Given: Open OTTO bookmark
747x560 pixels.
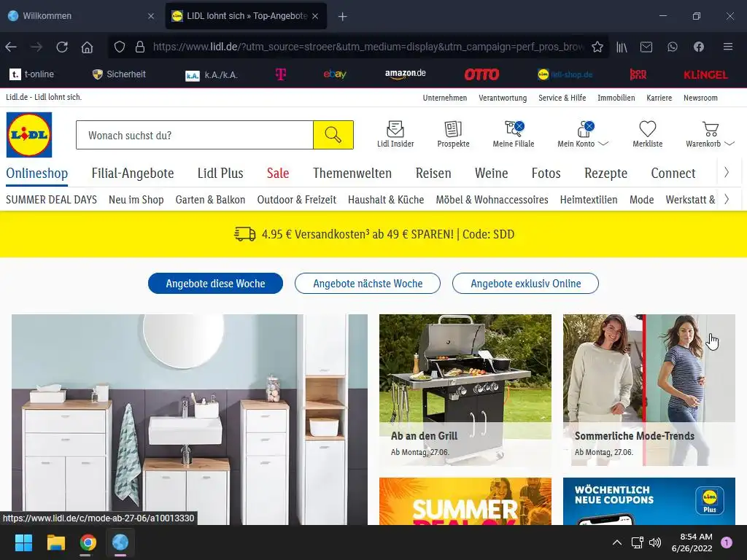Looking at the screenshot, I should point(481,74).
